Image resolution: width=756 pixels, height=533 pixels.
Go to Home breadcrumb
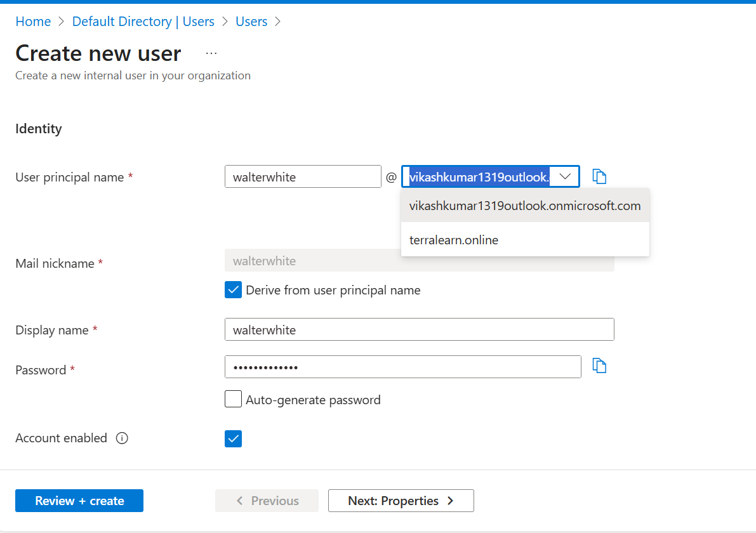(x=33, y=22)
